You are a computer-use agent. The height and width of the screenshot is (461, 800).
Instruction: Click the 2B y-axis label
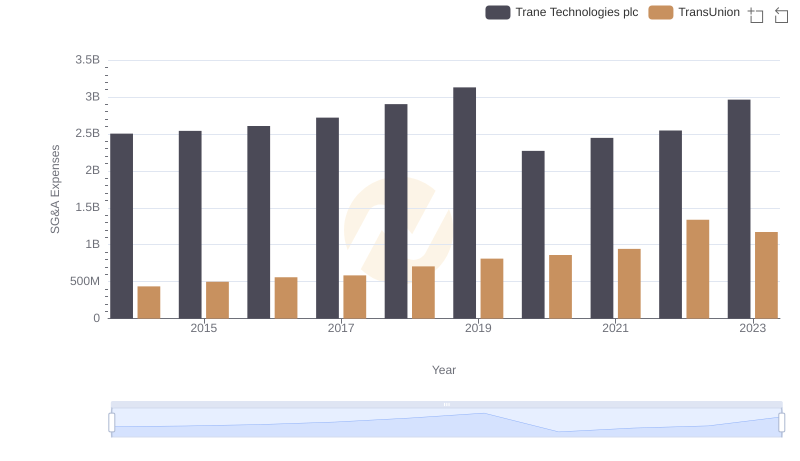tap(92, 170)
